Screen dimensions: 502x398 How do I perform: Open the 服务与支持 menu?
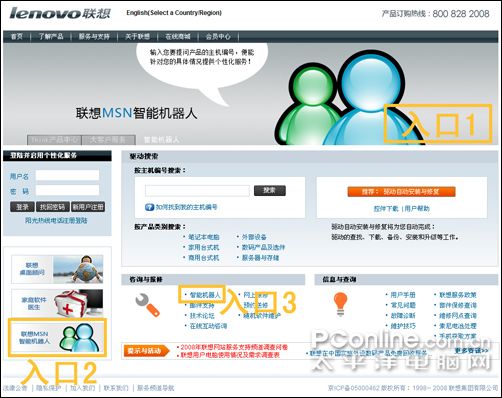(94, 36)
